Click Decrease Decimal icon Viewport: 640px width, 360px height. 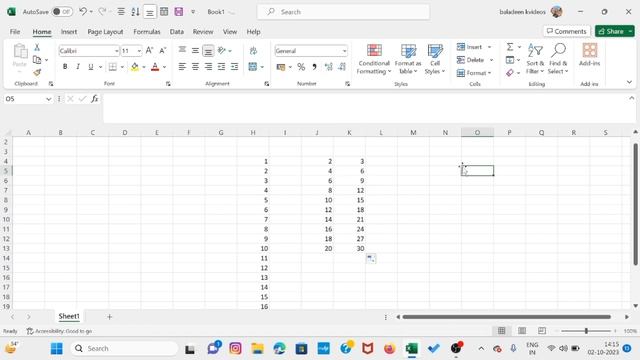(342, 67)
